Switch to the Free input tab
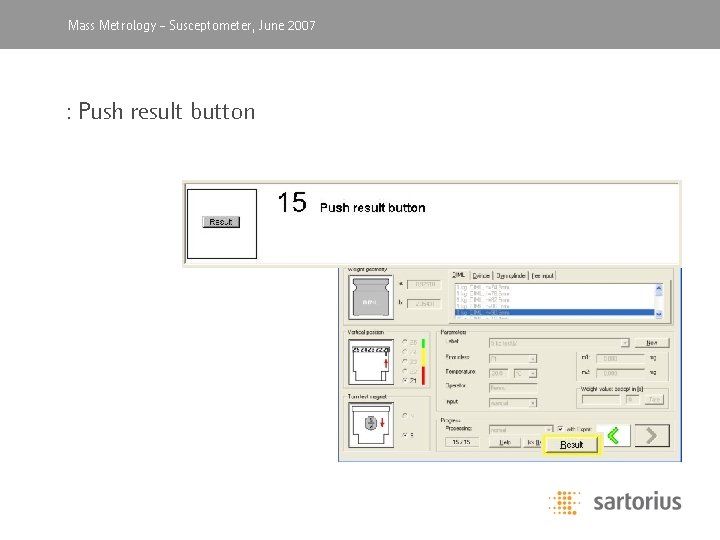Viewport: 720px width, 540px height. (543, 276)
